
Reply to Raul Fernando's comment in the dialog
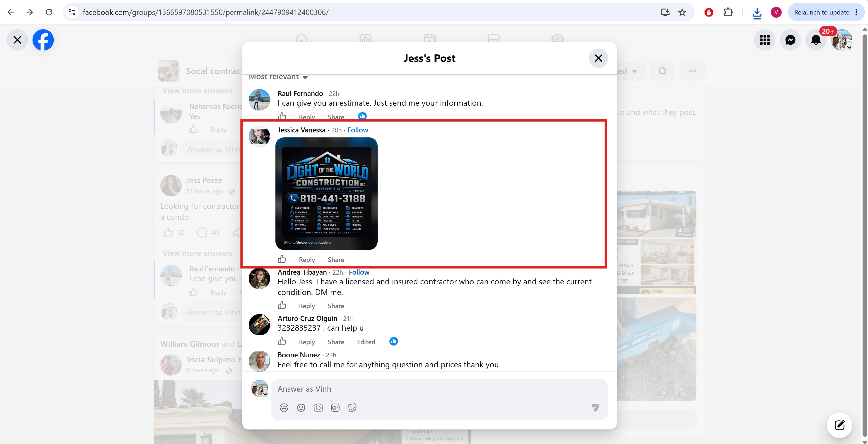coord(307,117)
